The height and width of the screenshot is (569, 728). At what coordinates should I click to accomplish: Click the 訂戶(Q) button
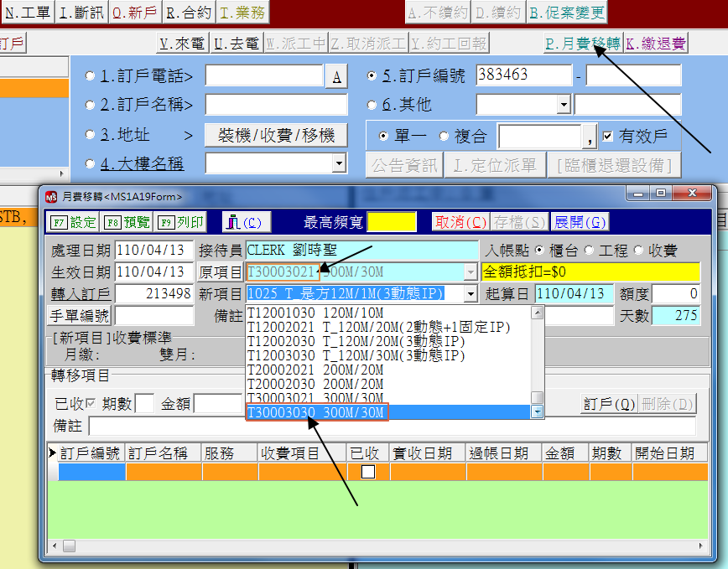[609, 404]
